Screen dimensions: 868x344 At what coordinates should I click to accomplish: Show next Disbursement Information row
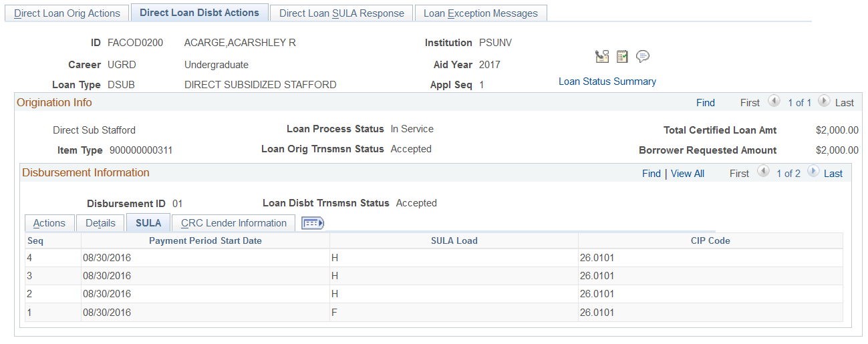tap(813, 172)
